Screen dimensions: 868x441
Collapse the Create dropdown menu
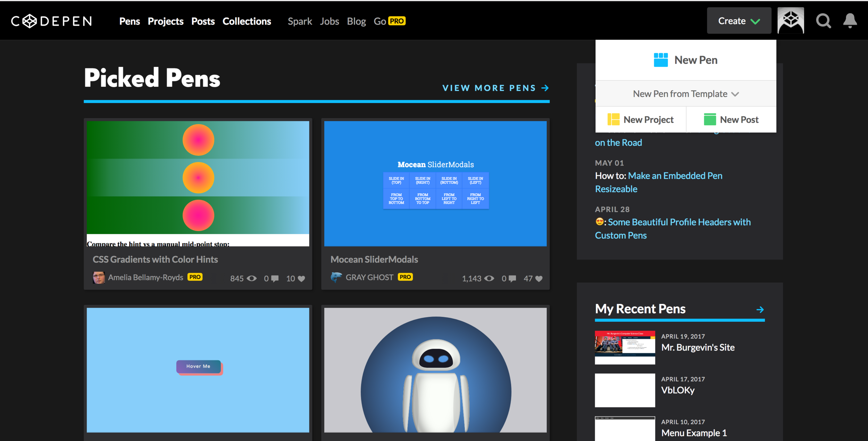point(739,21)
